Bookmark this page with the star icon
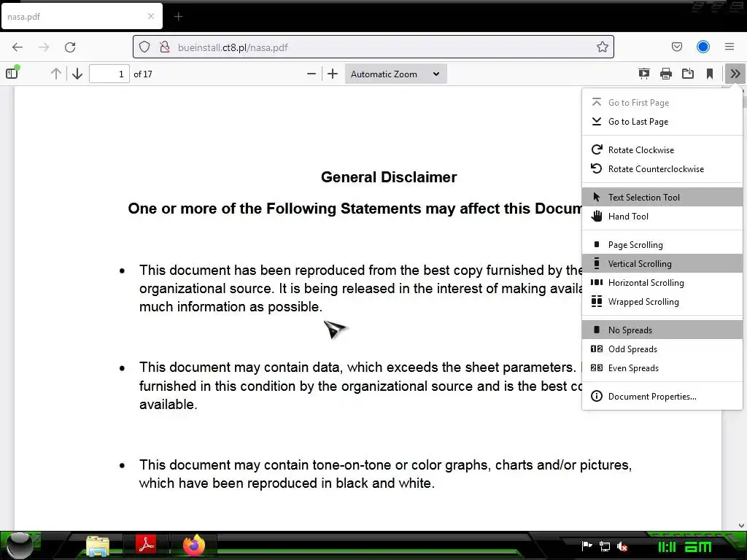Viewport: 747px width, 560px height. coord(602,47)
